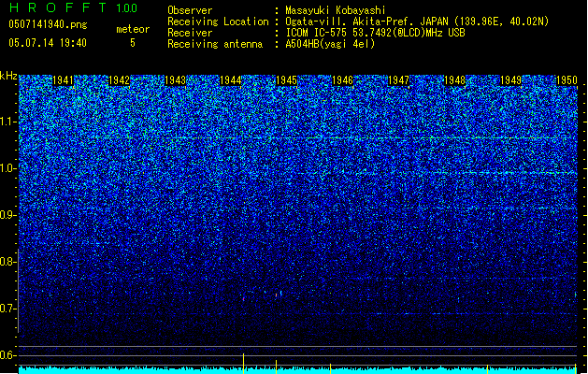
Task: Click the 1943 time label
Action: click(175, 80)
